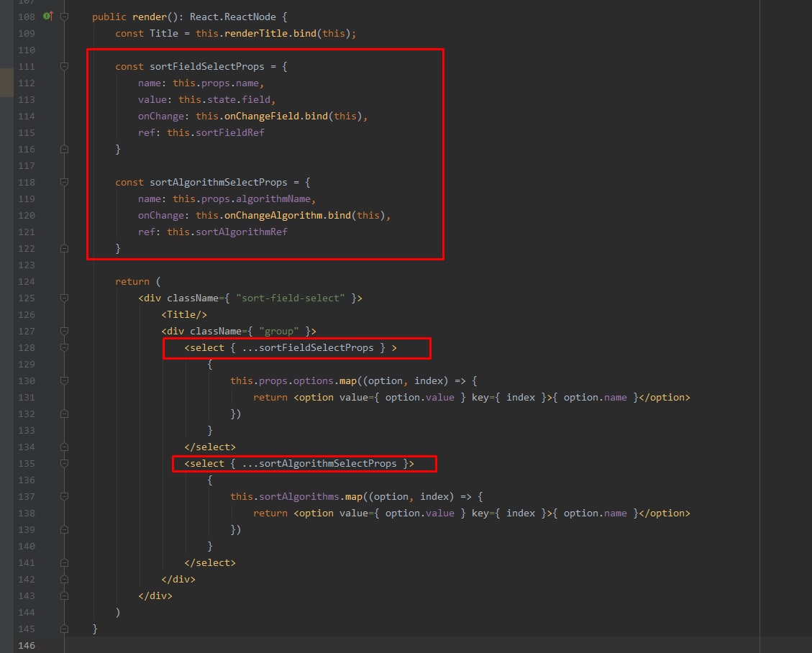Click the closing select fold marker on line 141
The height and width of the screenshot is (653, 812).
click(64, 563)
